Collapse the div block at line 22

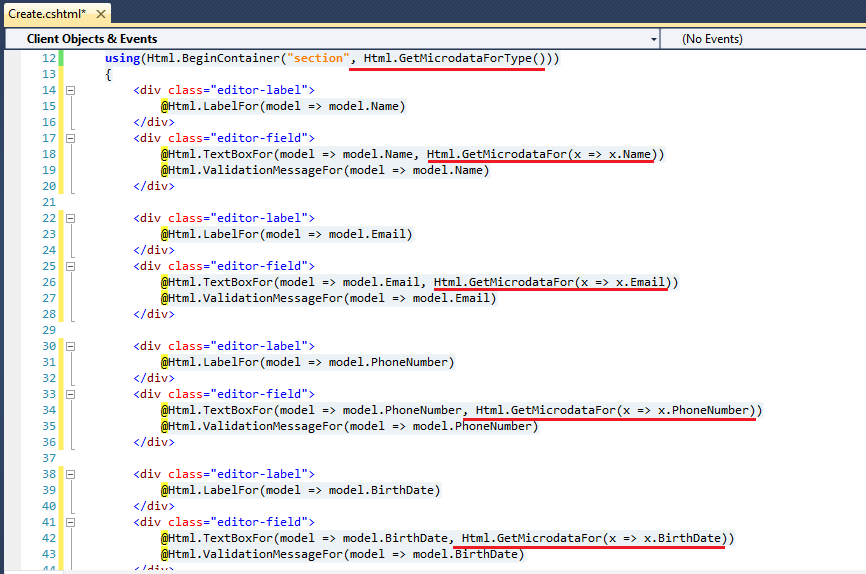pyautogui.click(x=71, y=218)
